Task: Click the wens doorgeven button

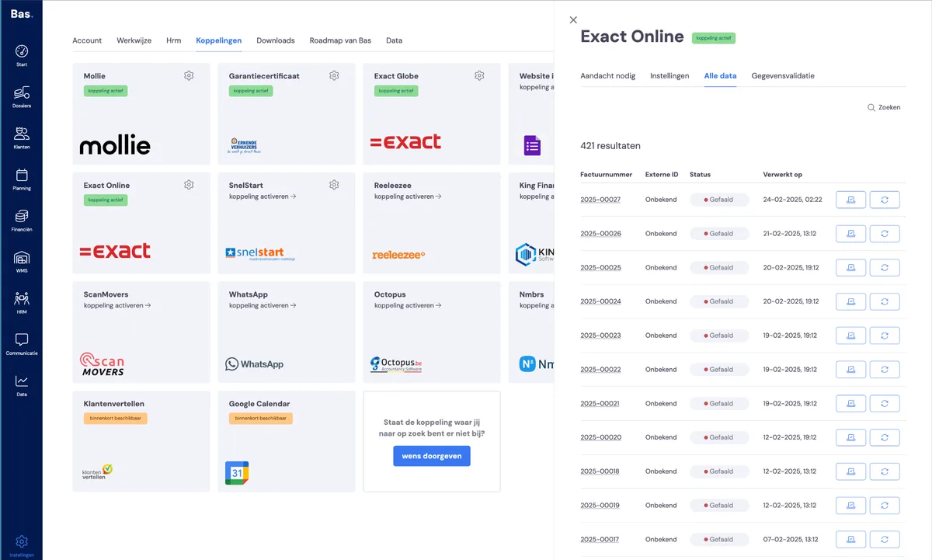Action: [432, 456]
